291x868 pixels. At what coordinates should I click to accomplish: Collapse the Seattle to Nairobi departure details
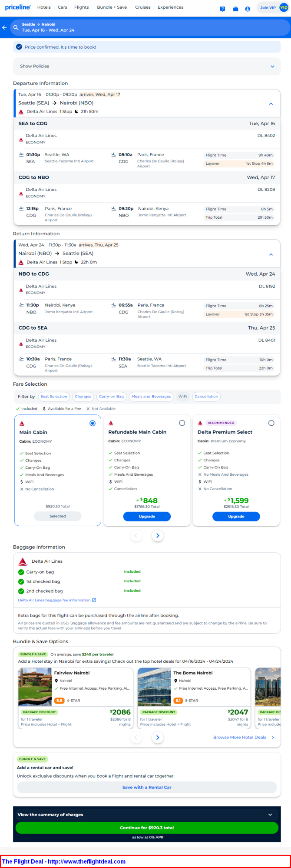[x=271, y=104]
